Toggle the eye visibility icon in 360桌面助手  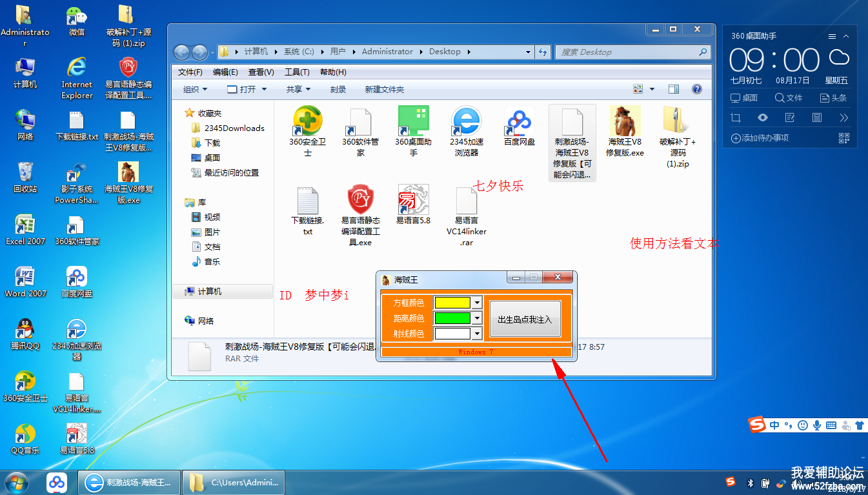(763, 117)
